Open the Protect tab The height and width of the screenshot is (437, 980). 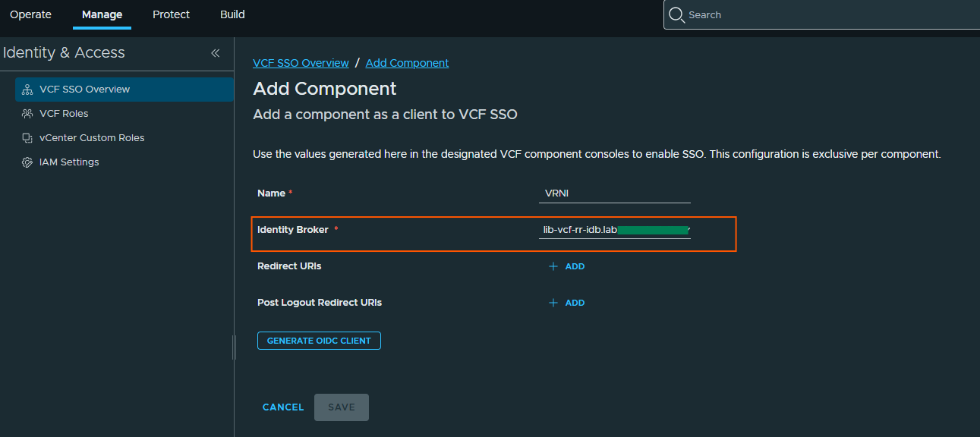[x=171, y=14]
